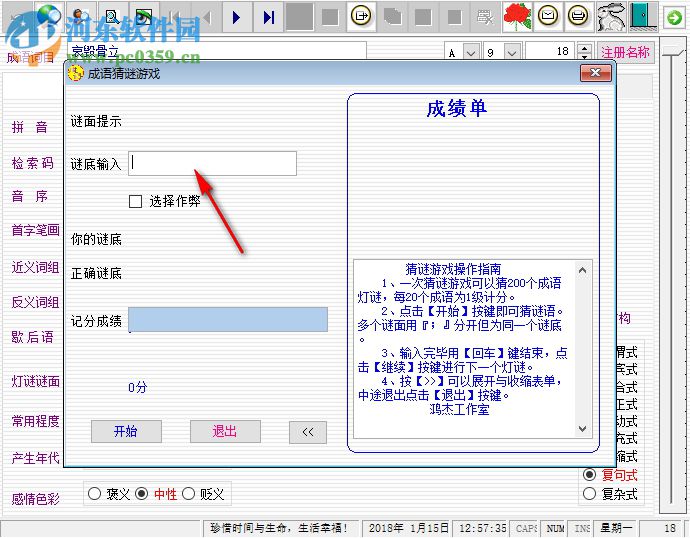Enable the 选择作弊 checkbox
This screenshot has width=690, height=538.
(136, 201)
